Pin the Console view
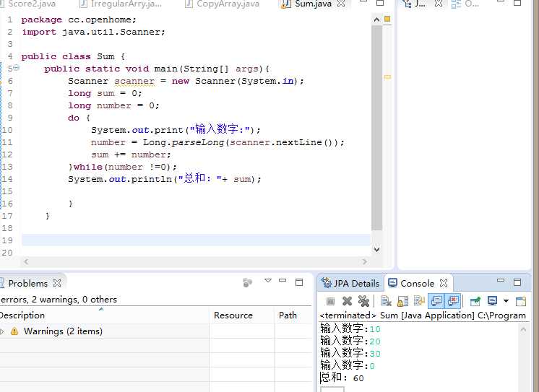Screen dimensions: 539x392 coord(475,301)
